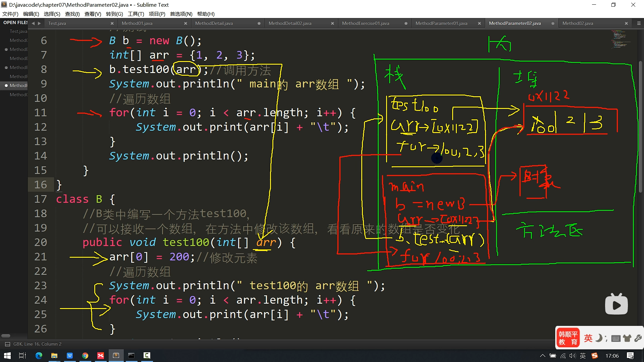Screen dimensions: 644x362
Task: Open Test.java in the sidebar
Action: (18, 31)
